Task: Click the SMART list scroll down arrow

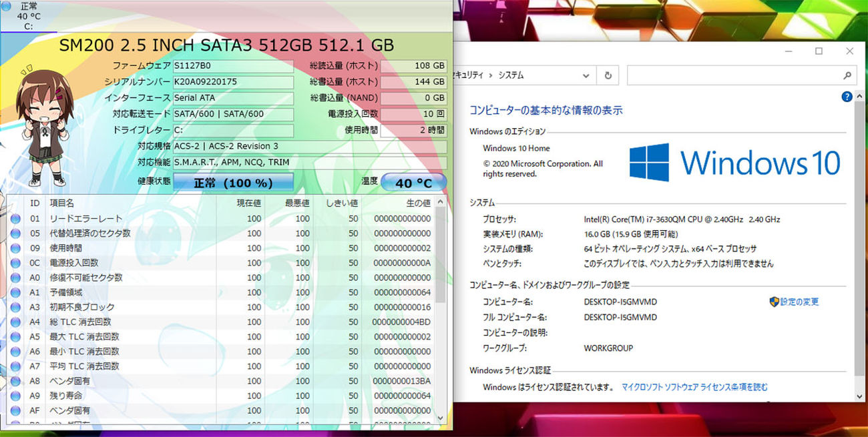Action: pyautogui.click(x=441, y=417)
